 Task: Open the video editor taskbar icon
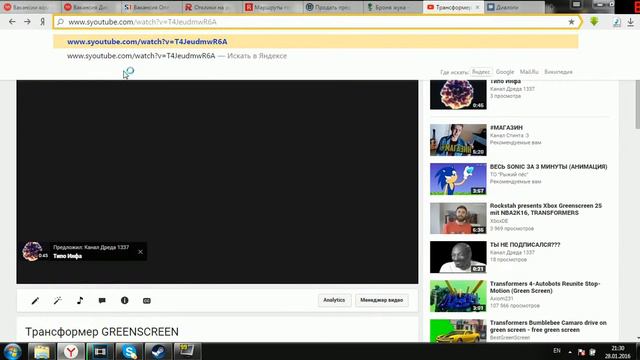click(100, 351)
